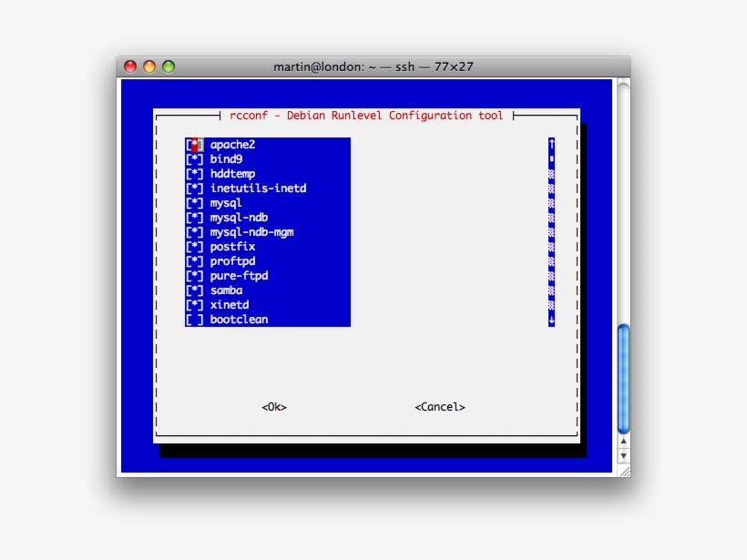Minimize the window with yellow button
The height and width of the screenshot is (560, 747).
(149, 66)
